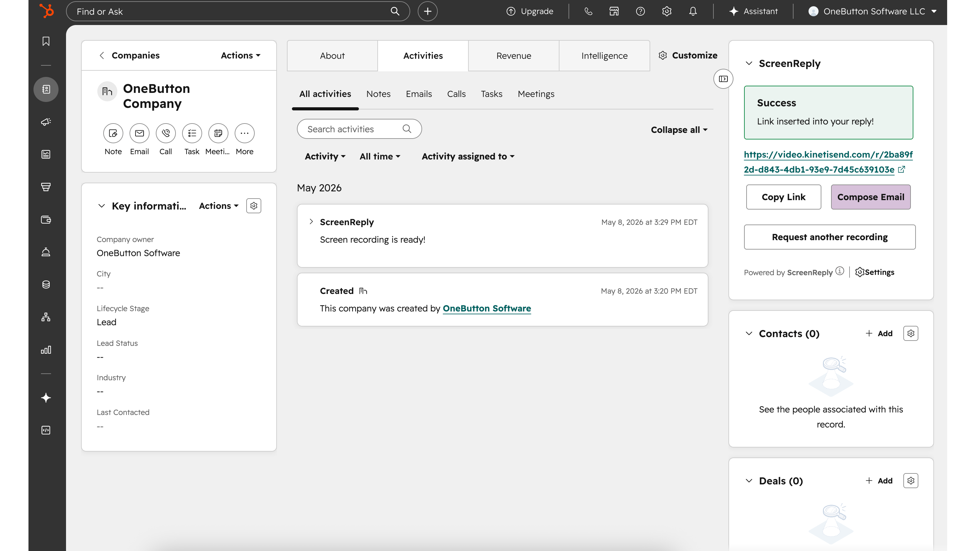Create a Task for the company
This screenshot has height=551, width=980.
tap(192, 133)
